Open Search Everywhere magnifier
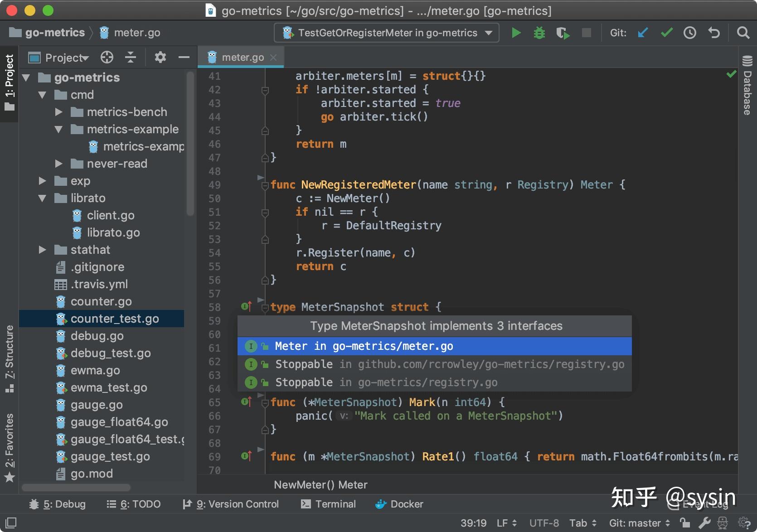Viewport: 757px width, 532px height. [743, 32]
